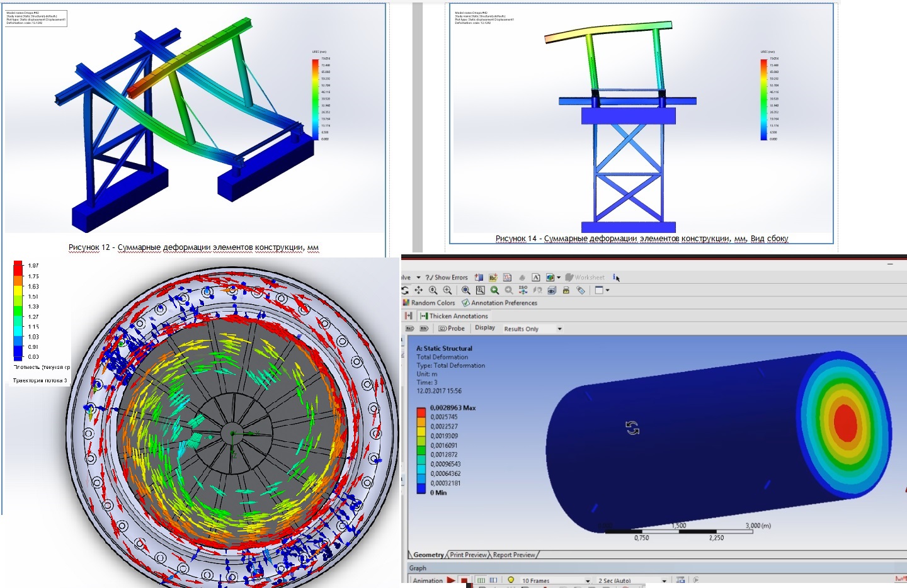Click the yellow label annotation icon
Viewport: 907px width, 588px height.
point(493,277)
